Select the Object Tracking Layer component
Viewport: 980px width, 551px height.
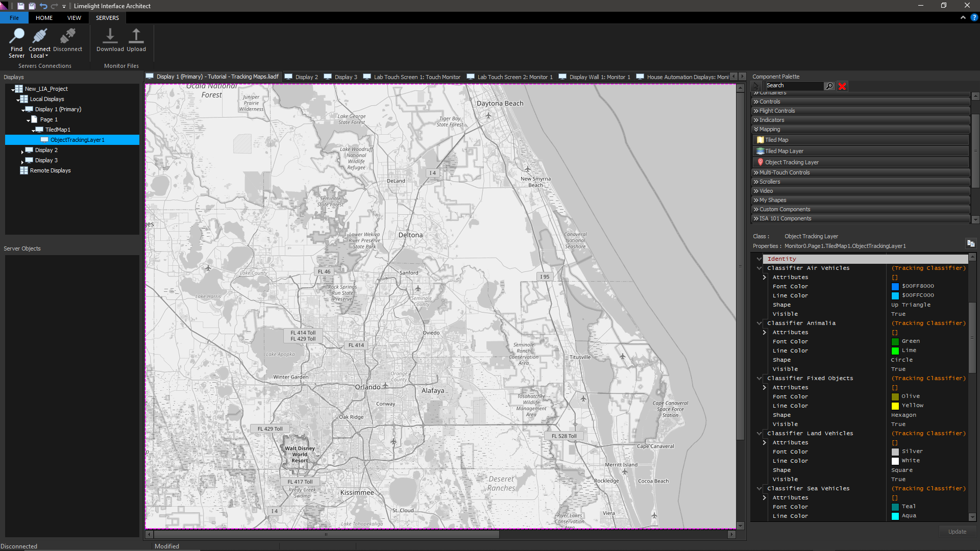[861, 162]
